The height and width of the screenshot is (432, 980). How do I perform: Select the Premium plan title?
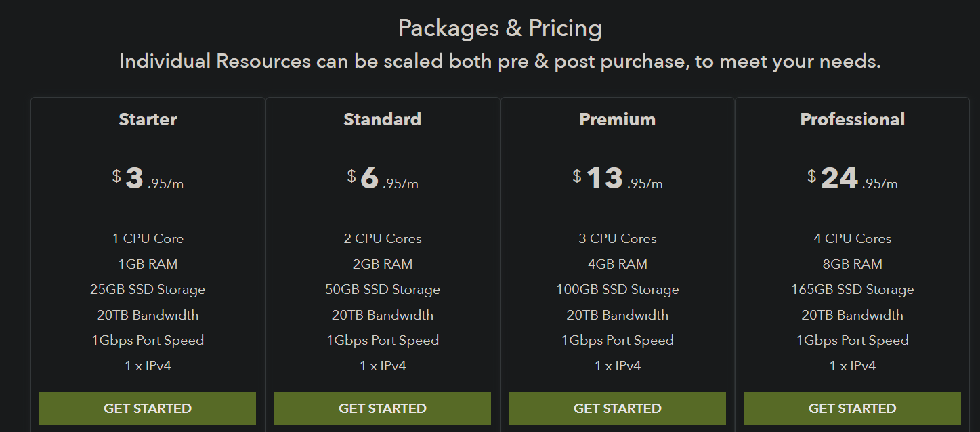618,119
